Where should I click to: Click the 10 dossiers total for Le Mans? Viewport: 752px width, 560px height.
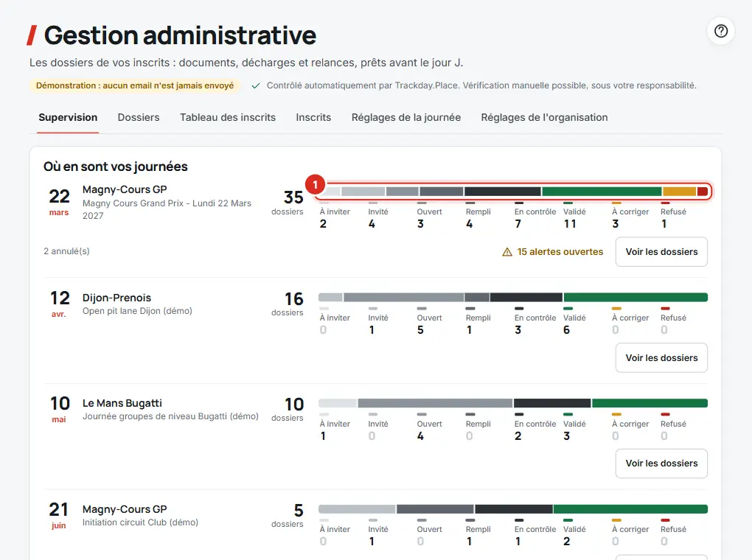[288, 409]
